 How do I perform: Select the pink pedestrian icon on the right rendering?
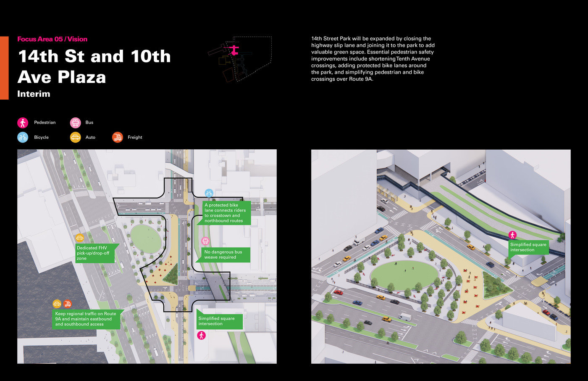(513, 235)
